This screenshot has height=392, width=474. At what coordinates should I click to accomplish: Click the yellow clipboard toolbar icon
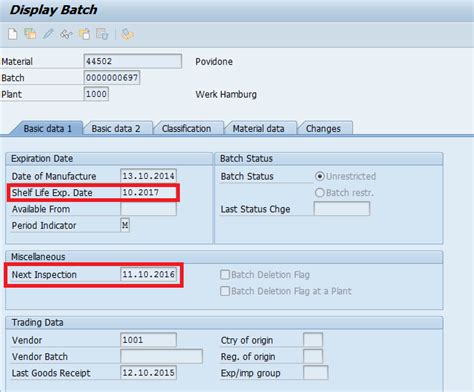[84, 34]
